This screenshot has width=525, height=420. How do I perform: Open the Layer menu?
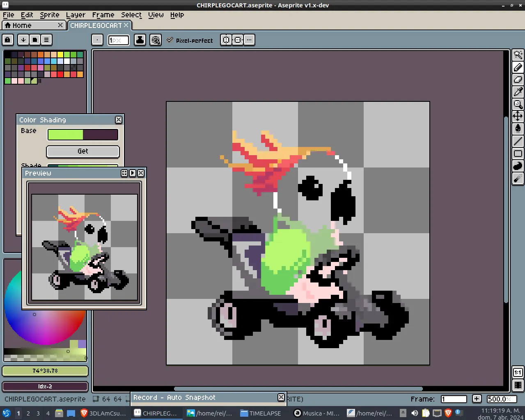(76, 15)
